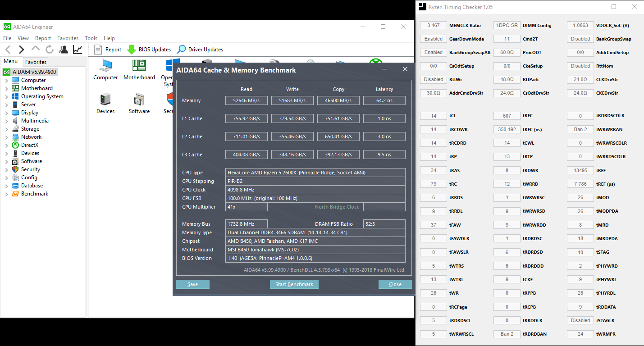The image size is (644, 346).
Task: Click the tRFC 607 value
Action: click(x=507, y=116)
